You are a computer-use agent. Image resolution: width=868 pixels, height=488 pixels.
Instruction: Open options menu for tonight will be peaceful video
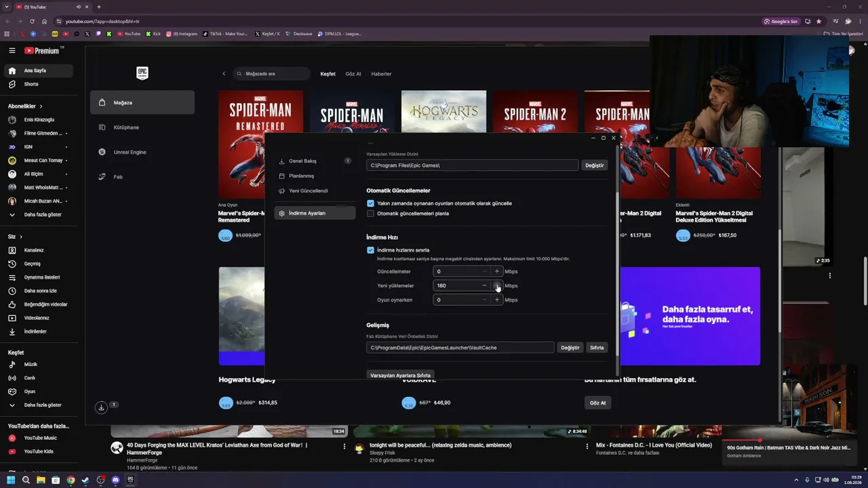[587, 447]
